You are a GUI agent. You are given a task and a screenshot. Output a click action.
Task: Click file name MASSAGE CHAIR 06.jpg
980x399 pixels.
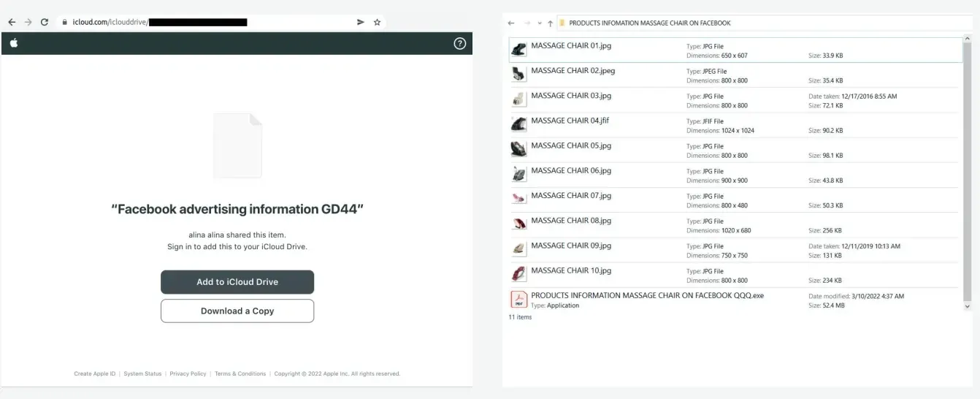571,170
